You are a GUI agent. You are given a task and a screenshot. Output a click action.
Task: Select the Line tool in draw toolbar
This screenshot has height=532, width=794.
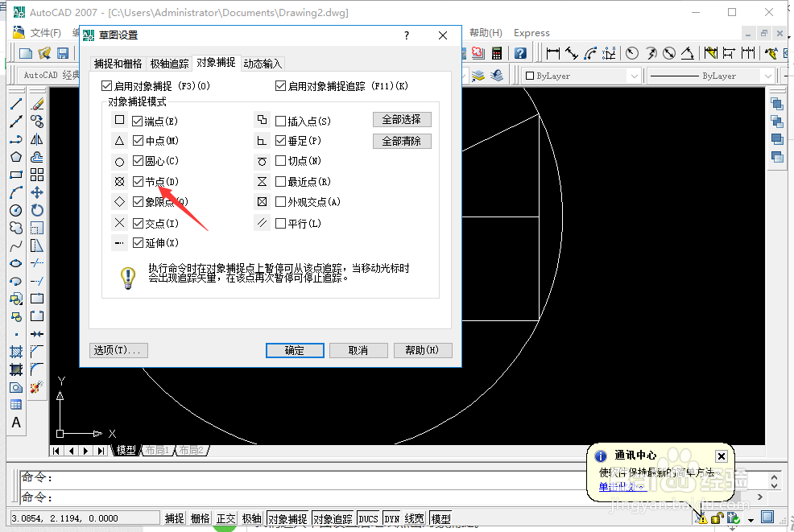click(15, 104)
